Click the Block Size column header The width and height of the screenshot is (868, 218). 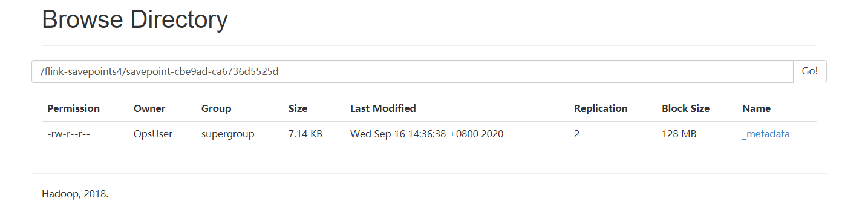(686, 109)
